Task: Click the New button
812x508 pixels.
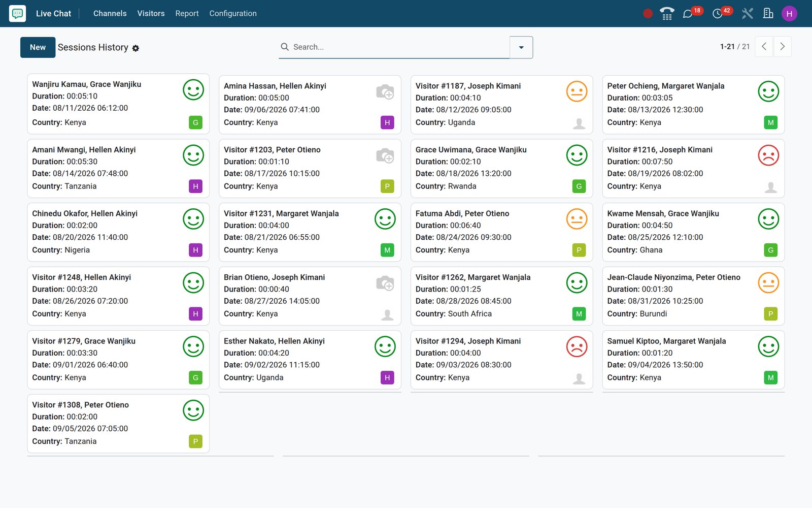Action: pos(38,47)
